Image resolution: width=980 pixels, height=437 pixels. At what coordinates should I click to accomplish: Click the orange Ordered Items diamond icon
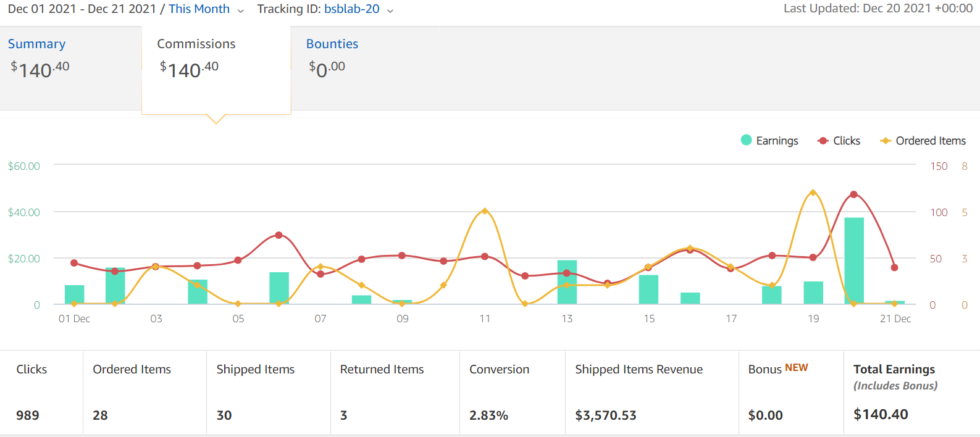click(x=886, y=141)
